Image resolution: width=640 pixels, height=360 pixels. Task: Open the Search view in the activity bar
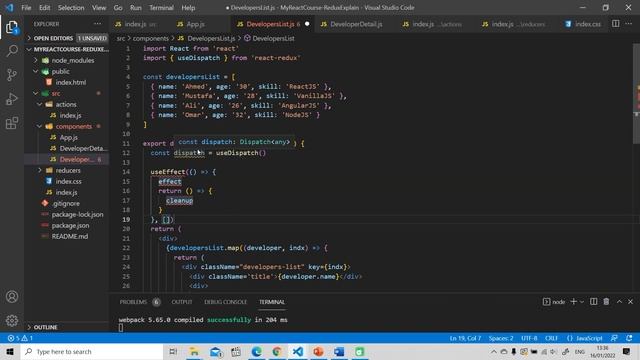(x=12, y=51)
